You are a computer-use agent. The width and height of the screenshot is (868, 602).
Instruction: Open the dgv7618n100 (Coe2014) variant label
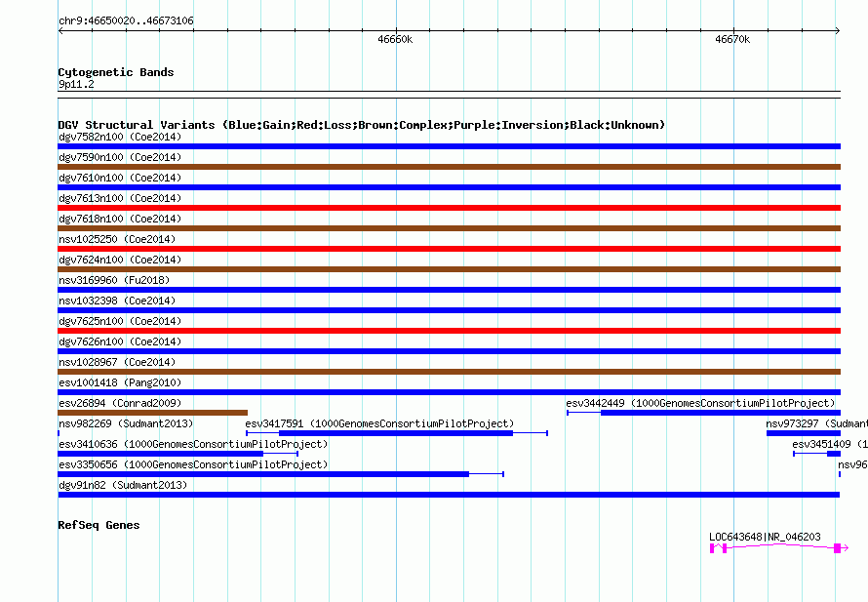[120, 219]
